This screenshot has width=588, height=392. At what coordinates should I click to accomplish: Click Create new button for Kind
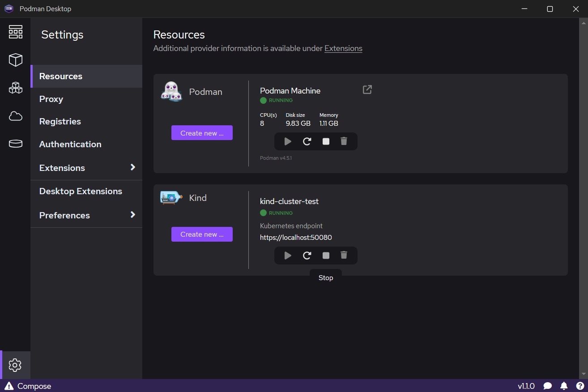coord(202,234)
